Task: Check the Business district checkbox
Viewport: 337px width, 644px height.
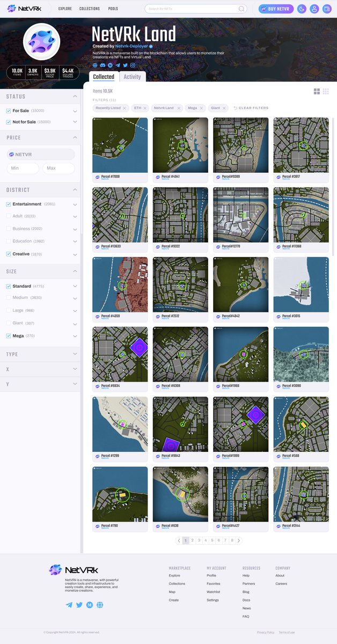Action: 9,229
